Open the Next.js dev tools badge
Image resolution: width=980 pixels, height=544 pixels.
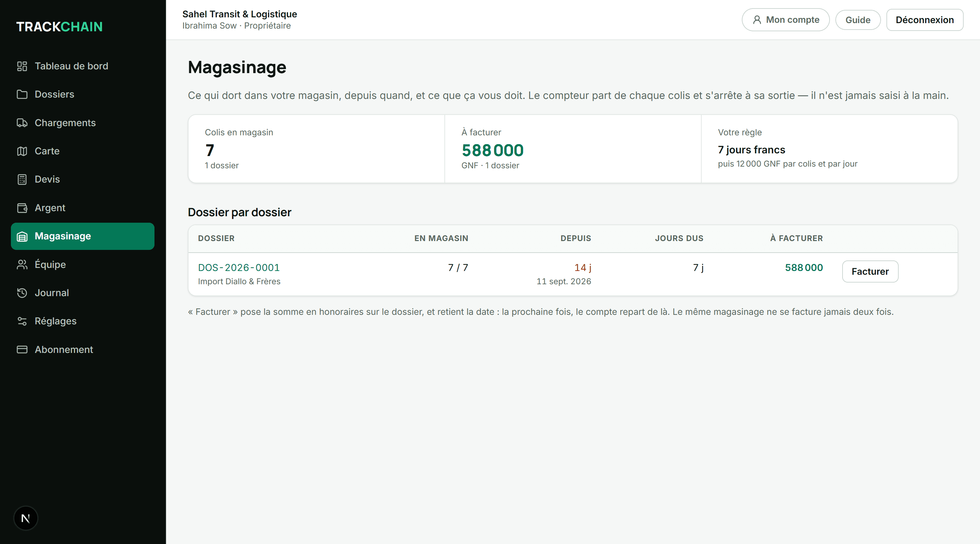tap(26, 518)
